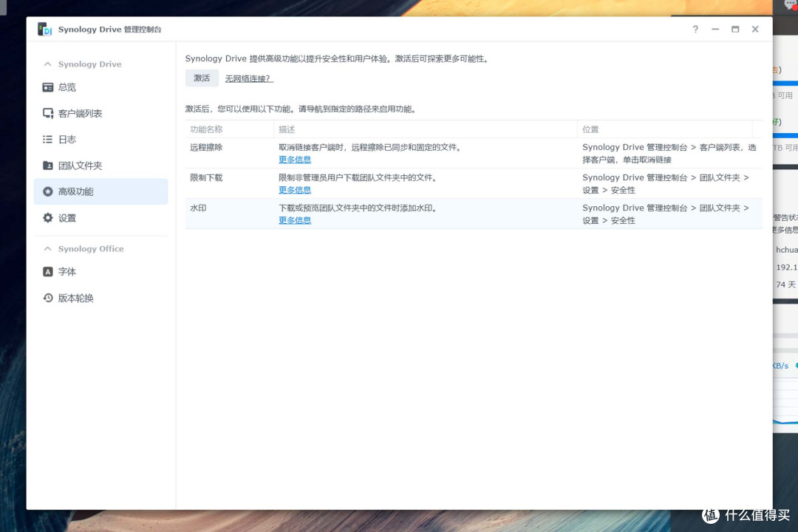Go to 总览 menu item
Screen dimensions: 798x532
100,87
